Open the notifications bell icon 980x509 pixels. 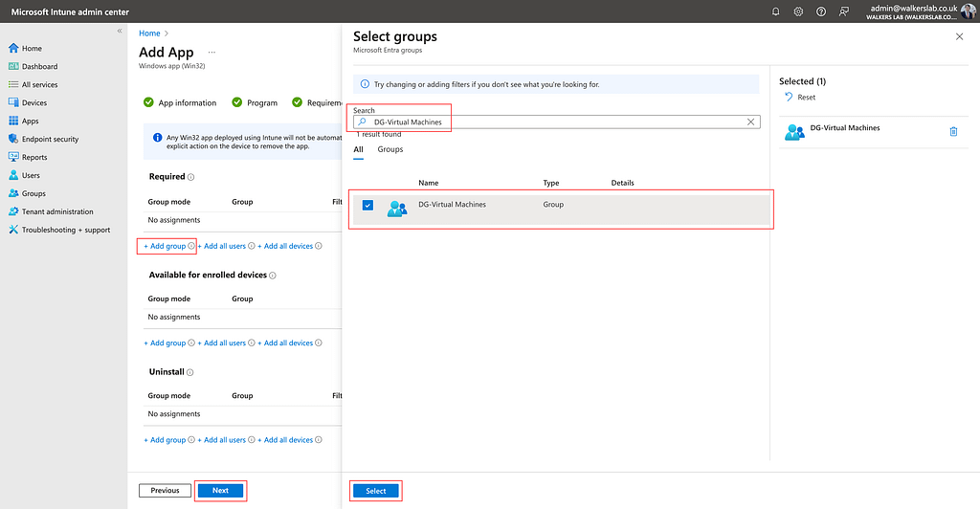pyautogui.click(x=775, y=11)
